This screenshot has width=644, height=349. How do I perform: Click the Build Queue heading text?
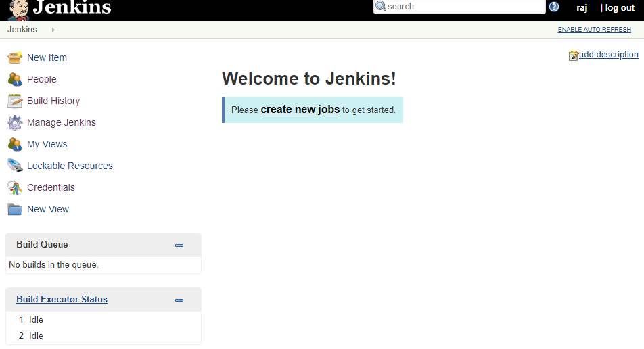43,245
